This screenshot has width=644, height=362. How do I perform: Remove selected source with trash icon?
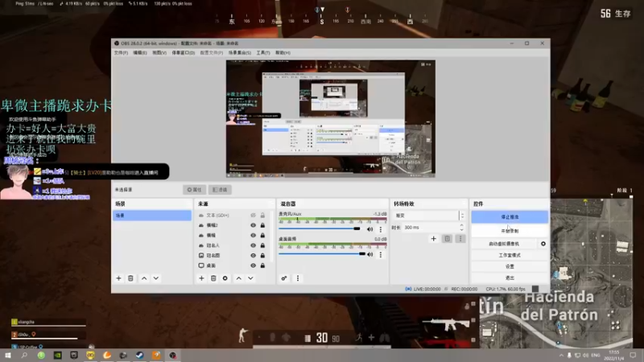(x=213, y=278)
